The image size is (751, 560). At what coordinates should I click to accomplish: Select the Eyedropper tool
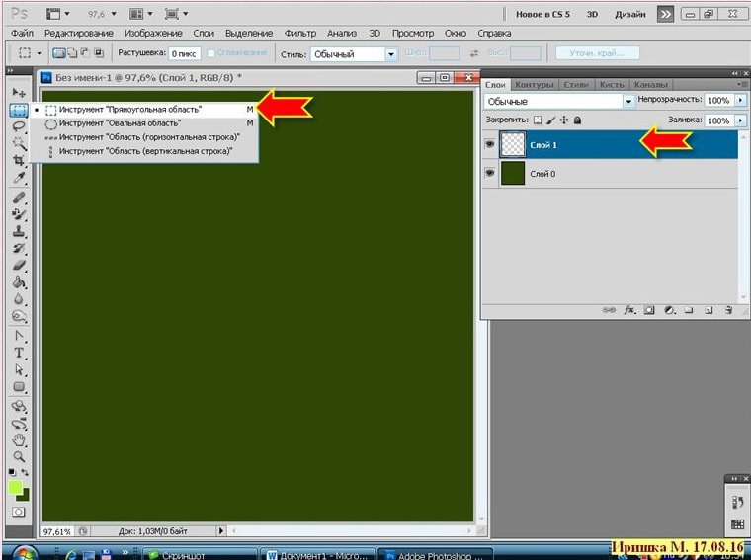[x=19, y=178]
